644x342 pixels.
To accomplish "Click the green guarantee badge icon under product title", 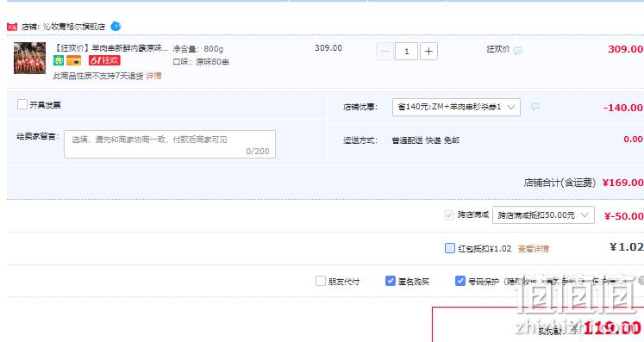I will point(59,61).
